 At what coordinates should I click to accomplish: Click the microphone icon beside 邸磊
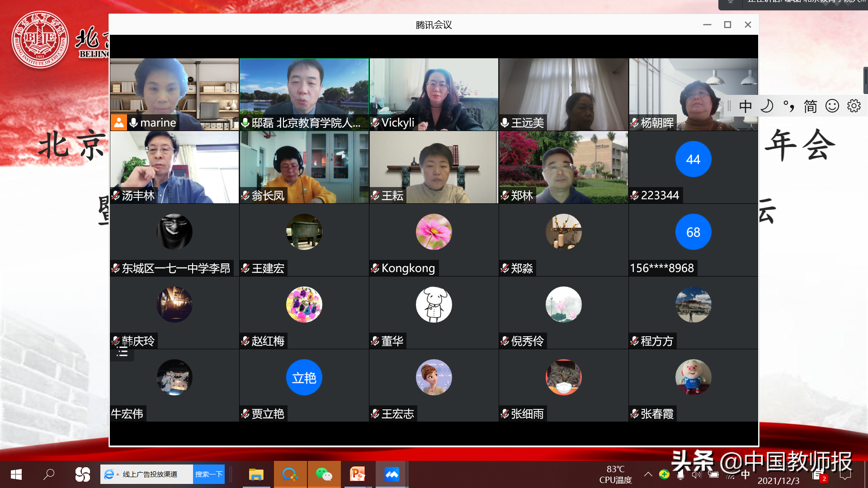[x=245, y=122]
